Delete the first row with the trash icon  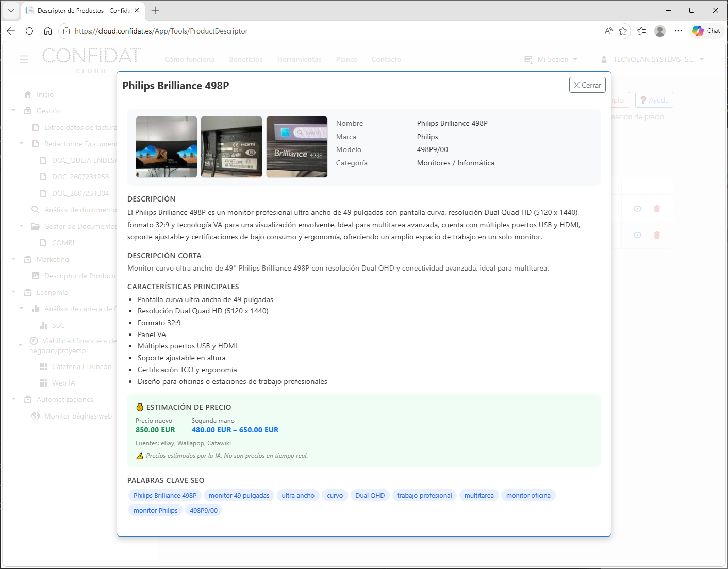click(x=657, y=209)
